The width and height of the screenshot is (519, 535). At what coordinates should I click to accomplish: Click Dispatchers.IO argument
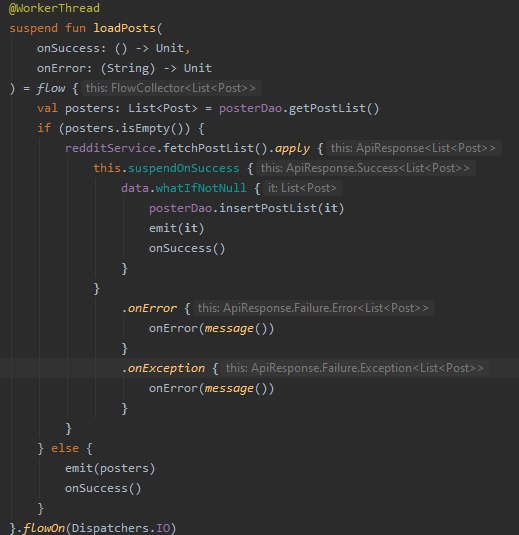pos(121,528)
